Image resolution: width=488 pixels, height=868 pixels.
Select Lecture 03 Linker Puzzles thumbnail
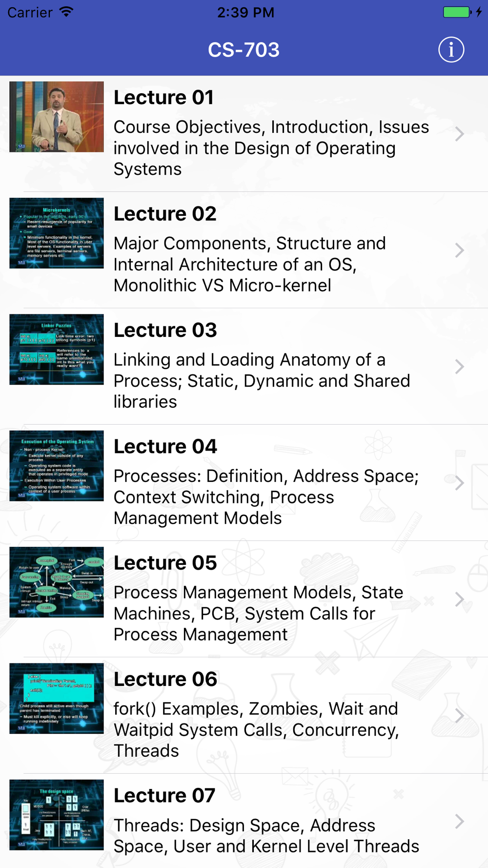tap(57, 350)
